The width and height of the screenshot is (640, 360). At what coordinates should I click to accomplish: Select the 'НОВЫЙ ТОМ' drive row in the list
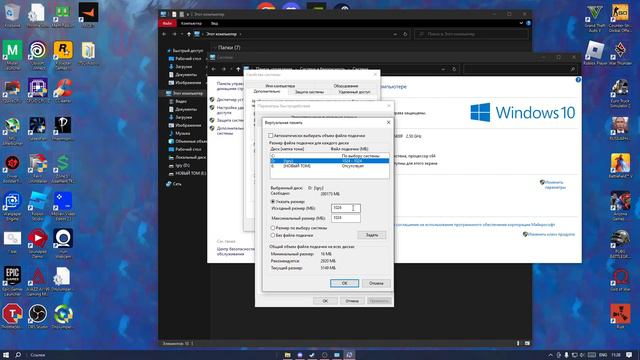tap(329, 166)
